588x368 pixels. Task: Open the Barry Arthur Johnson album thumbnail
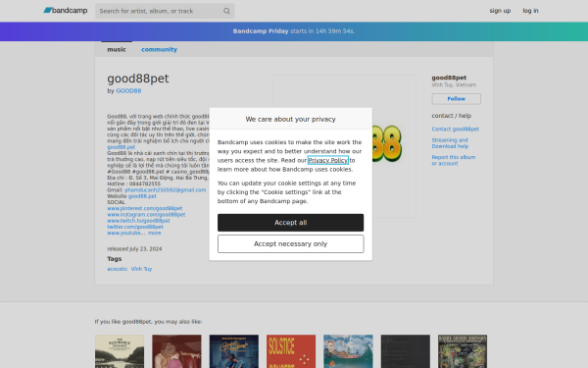coord(463,351)
